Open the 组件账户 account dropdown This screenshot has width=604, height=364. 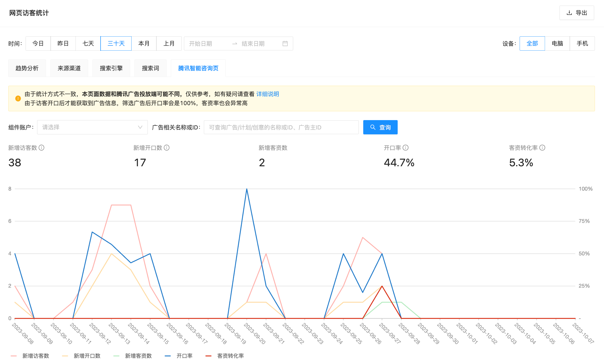coord(92,127)
